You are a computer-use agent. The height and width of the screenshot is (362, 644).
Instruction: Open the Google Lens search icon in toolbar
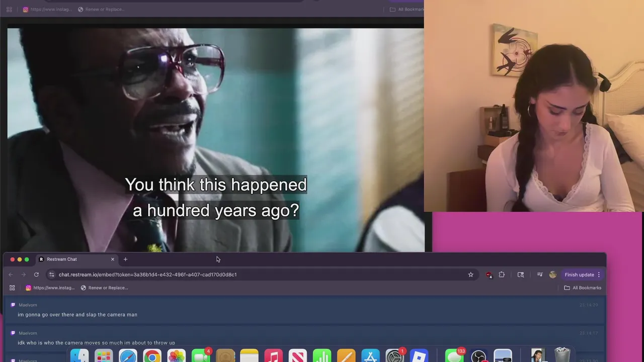click(521, 275)
